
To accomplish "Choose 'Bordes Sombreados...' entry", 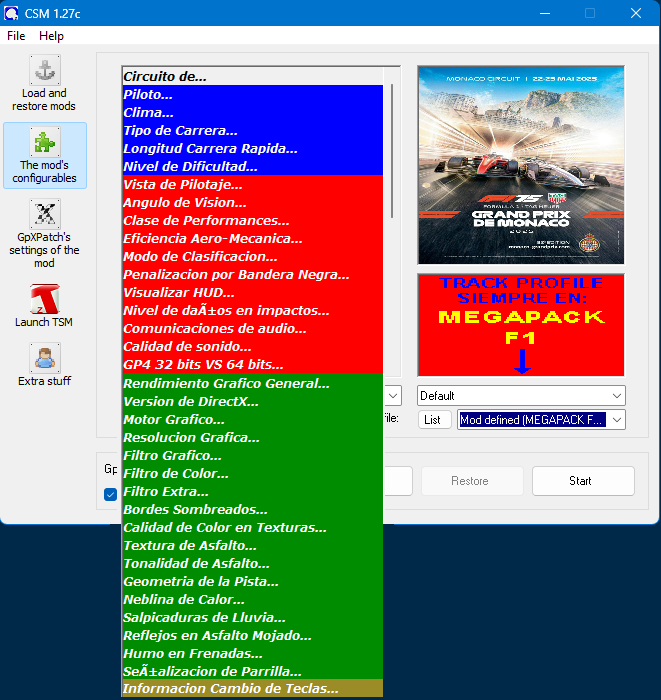I will click(253, 509).
